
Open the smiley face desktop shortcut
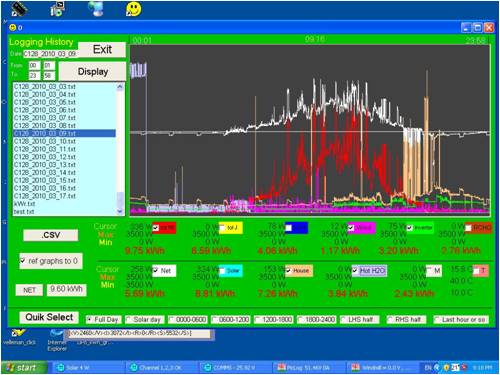tap(134, 9)
